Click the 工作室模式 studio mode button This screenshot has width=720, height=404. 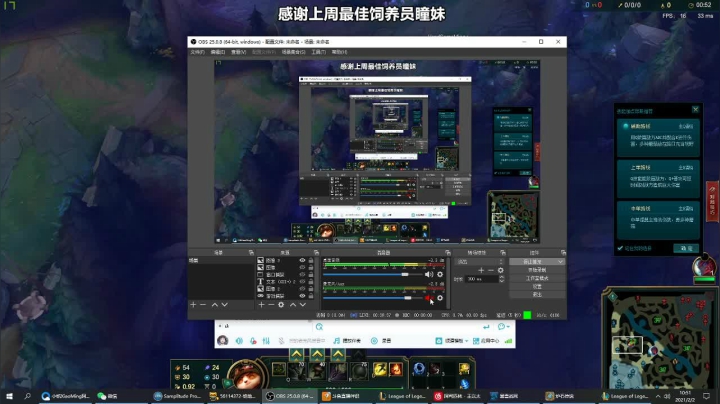537,278
